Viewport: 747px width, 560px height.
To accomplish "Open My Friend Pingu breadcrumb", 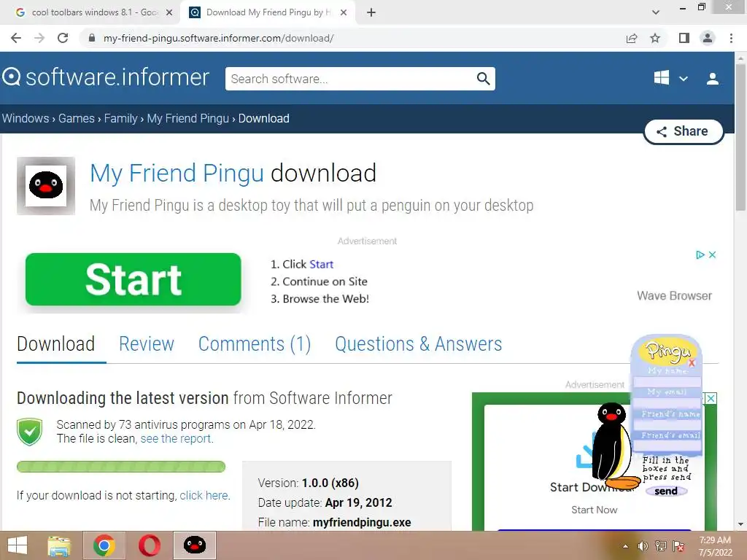I will pos(187,118).
